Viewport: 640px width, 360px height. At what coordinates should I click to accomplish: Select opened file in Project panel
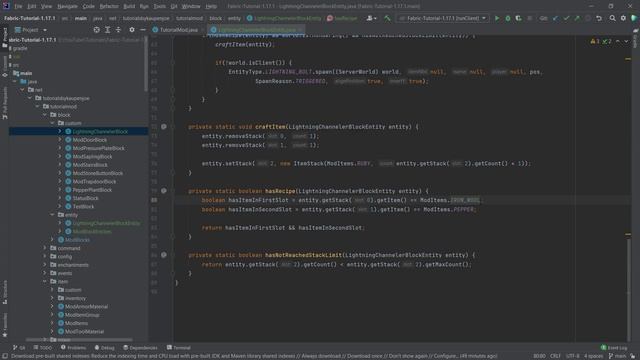[x=96, y=30]
